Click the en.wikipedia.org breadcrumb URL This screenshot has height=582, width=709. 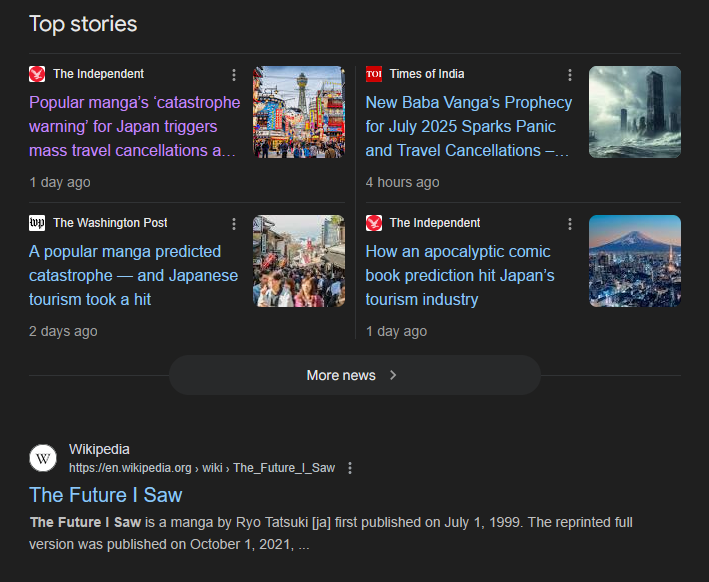pyautogui.click(x=202, y=468)
